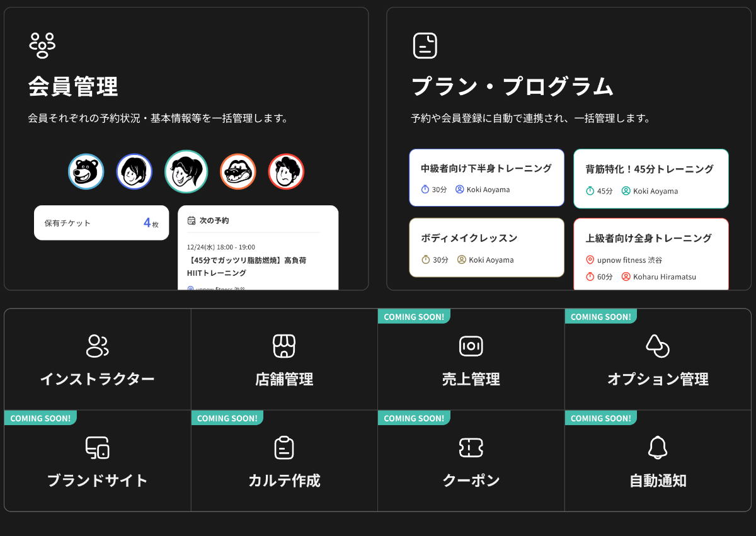Click the 店舗管理 storefront icon
Screen dimensions: 756x536
[x=284, y=346]
